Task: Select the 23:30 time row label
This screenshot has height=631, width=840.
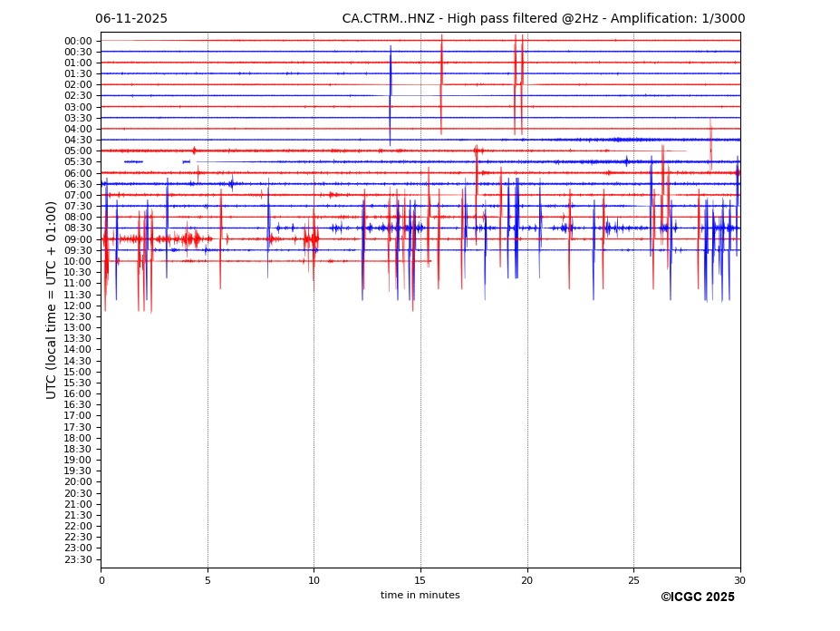Action: coord(78,559)
